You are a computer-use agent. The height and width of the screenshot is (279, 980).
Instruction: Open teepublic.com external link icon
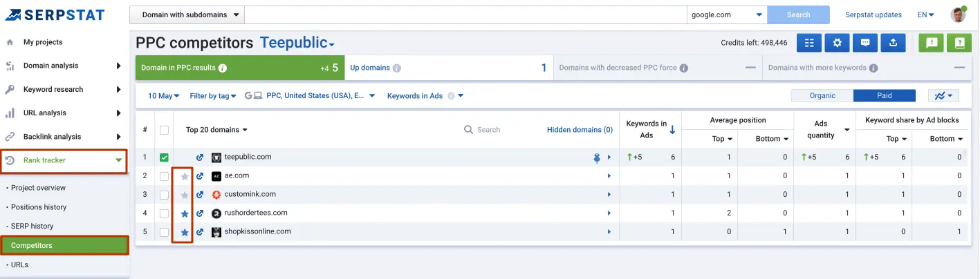coord(200,157)
